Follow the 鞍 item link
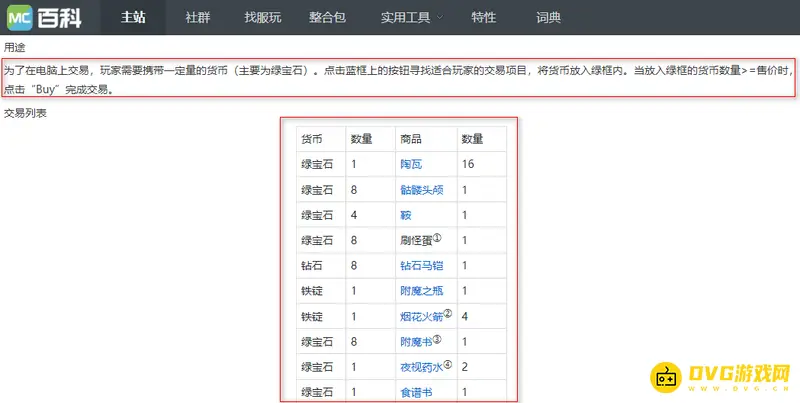This screenshot has width=800, height=403. [x=404, y=214]
